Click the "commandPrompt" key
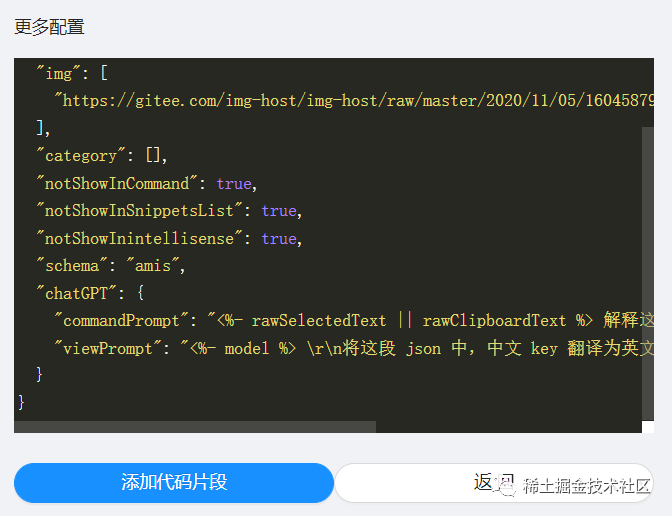The image size is (672, 516). (x=121, y=321)
